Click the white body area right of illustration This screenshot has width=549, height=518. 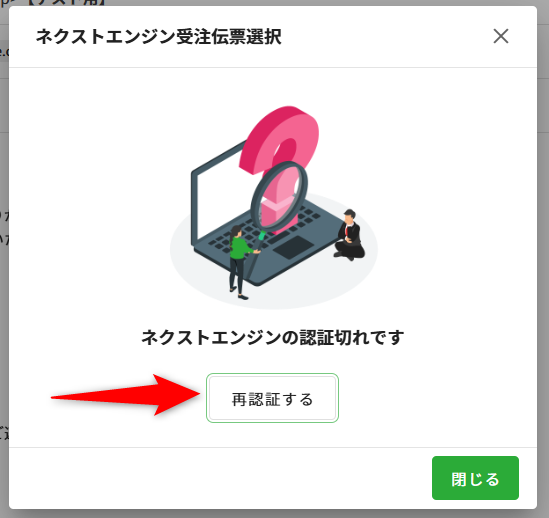(x=455, y=210)
